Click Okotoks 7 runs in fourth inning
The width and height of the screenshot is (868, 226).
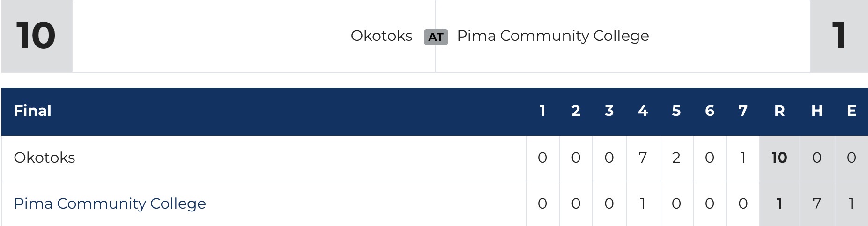click(x=643, y=158)
